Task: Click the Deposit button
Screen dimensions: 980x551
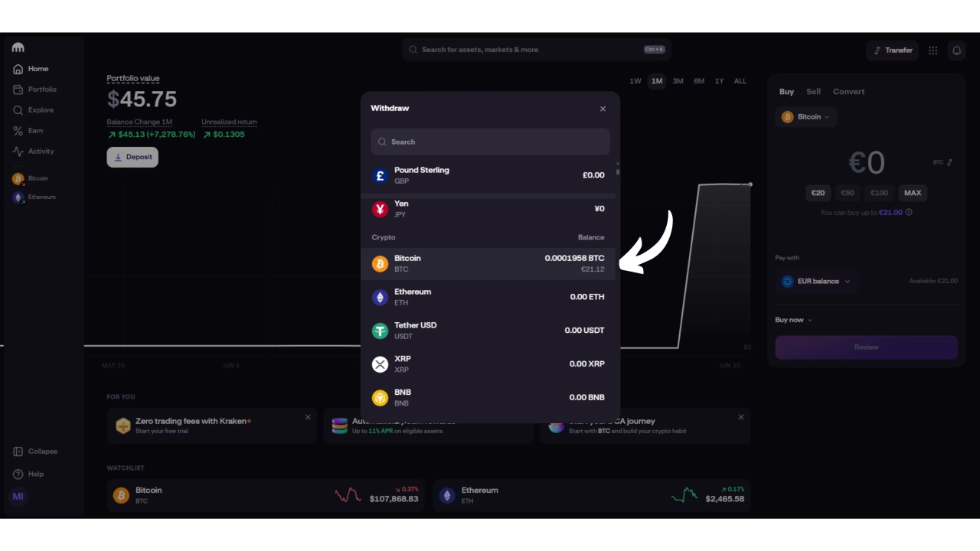Action: [132, 157]
